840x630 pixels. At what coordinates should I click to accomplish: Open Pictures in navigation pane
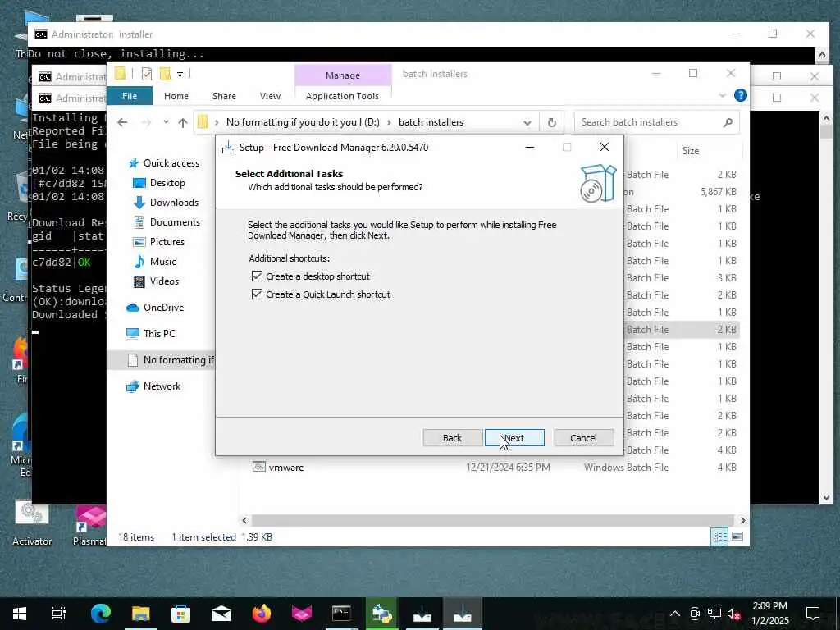[167, 242]
